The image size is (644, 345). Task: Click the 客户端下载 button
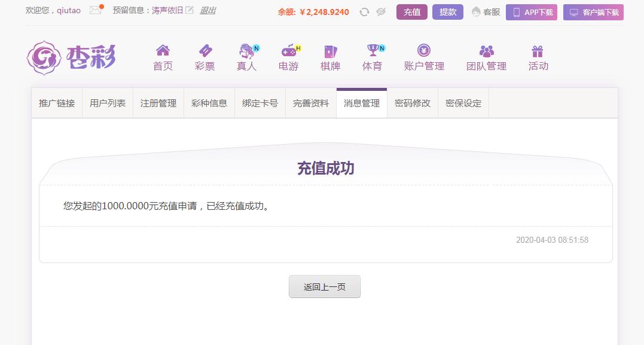[594, 13]
